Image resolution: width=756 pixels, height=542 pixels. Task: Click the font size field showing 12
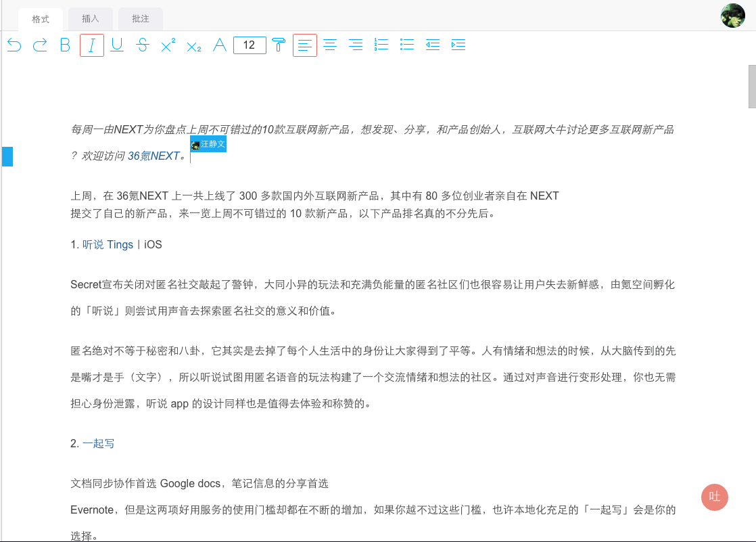click(250, 45)
